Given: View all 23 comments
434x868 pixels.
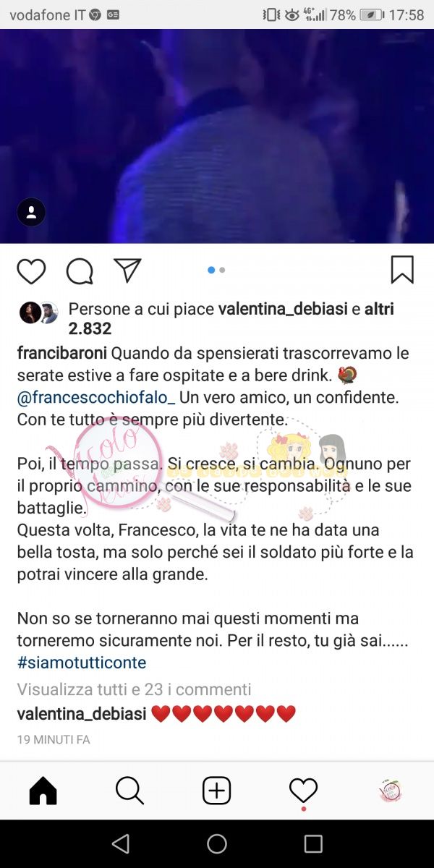Looking at the screenshot, I should pyautogui.click(x=134, y=689).
